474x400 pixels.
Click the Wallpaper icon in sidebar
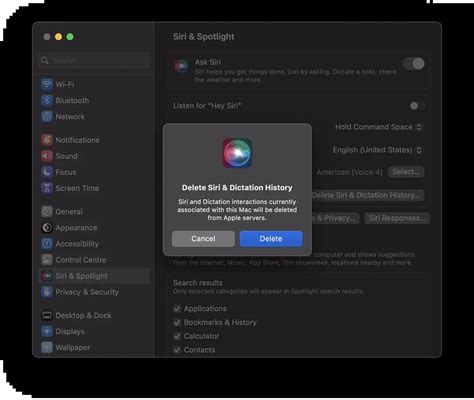47,347
